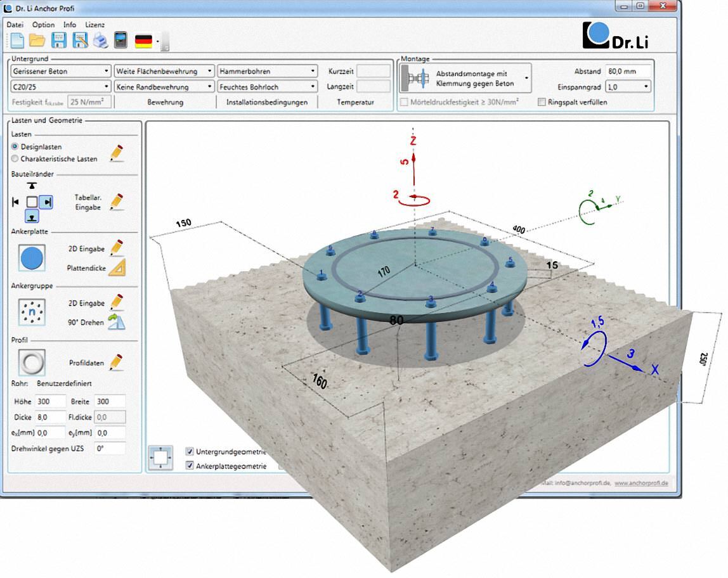Toggle the bottom edge icon in Bauteilränder
The height and width of the screenshot is (578, 728).
[32, 216]
